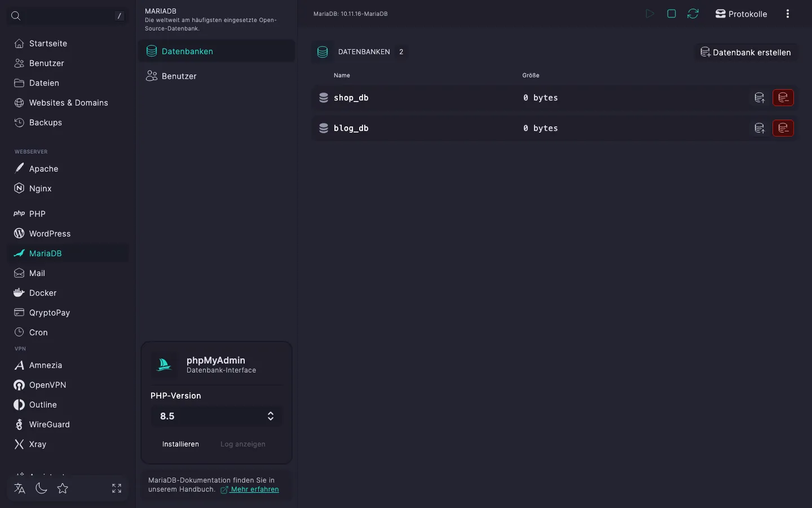
Task: Stop the MariaDB service with the square icon
Action: point(672,14)
